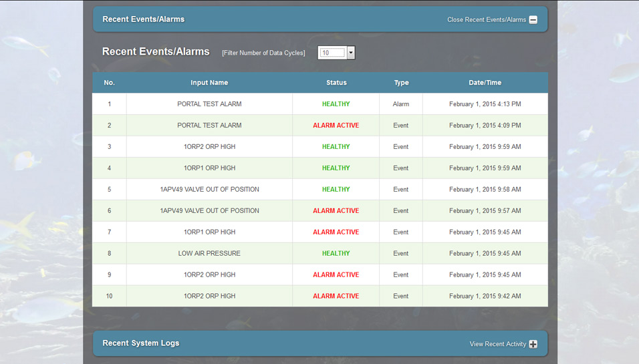Select PORTAL TEST ALARM in row 1
This screenshot has height=364, width=639.
[209, 104]
